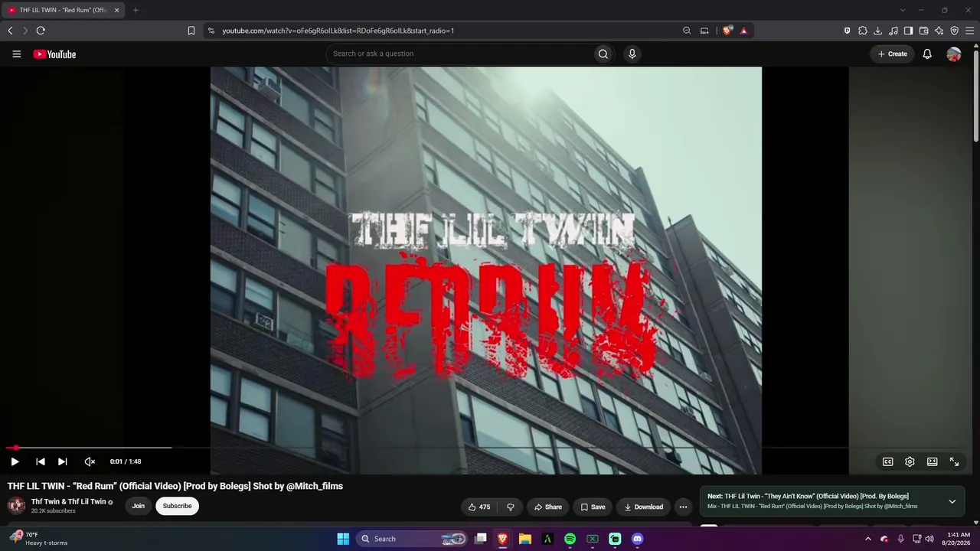This screenshot has height=551, width=980.
Task: Like the video with 475 likes
Action: tap(479, 507)
